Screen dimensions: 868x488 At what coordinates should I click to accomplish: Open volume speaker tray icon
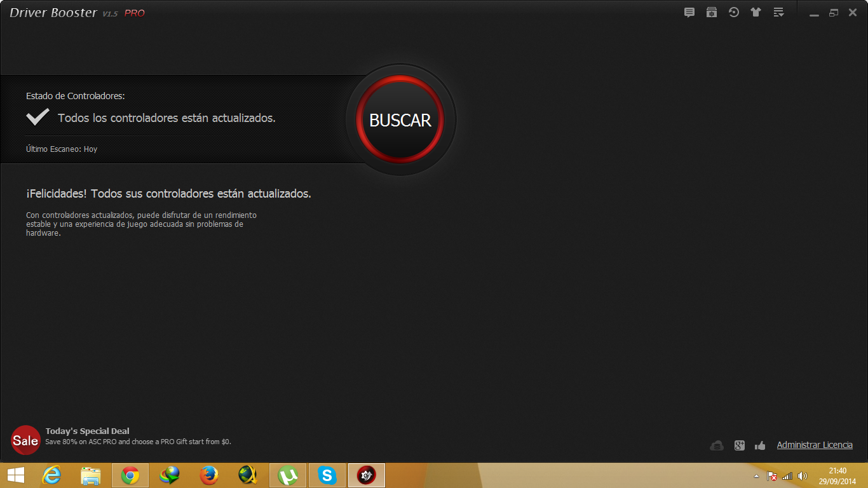[803, 476]
